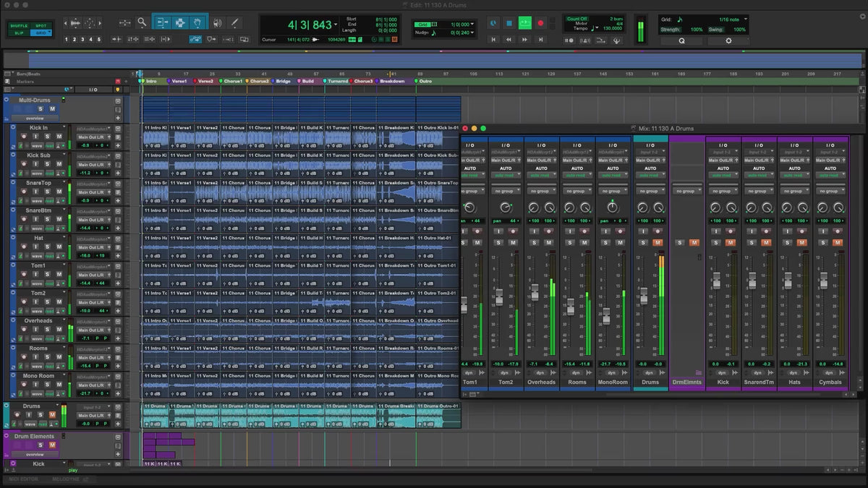Click the wave view button on Kick In
The height and width of the screenshot is (488, 868).
pos(36,145)
